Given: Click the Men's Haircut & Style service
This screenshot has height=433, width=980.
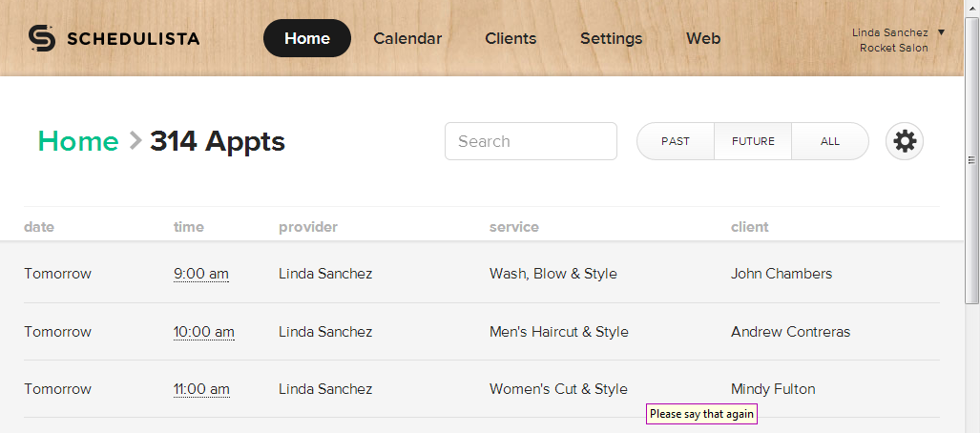Looking at the screenshot, I should 559,332.
